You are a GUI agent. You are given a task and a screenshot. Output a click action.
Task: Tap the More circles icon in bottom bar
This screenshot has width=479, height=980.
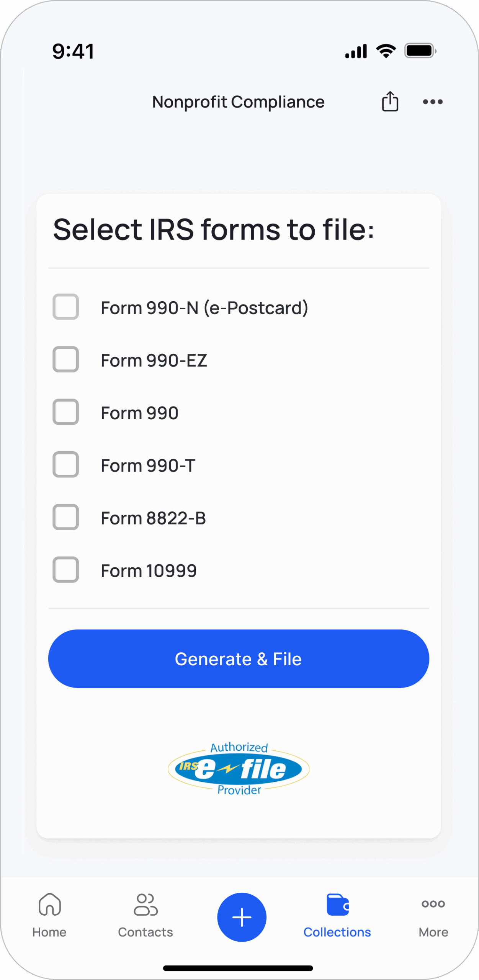pos(433,904)
